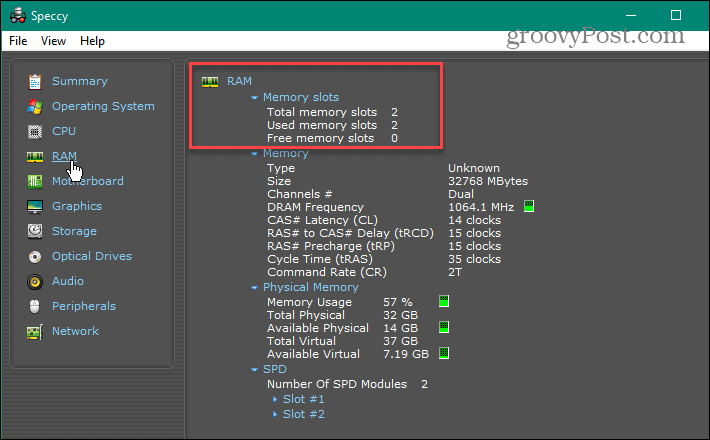
Task: Click the Summary clipboard icon in sidebar
Action: click(x=35, y=81)
